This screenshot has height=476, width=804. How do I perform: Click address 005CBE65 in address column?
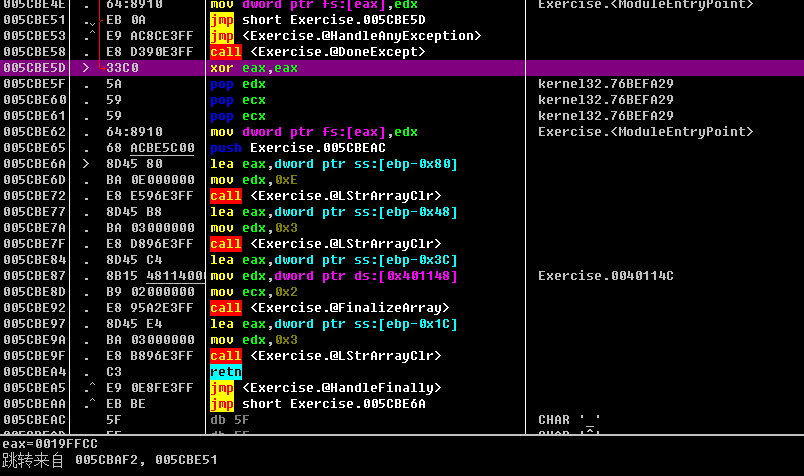tap(34, 148)
